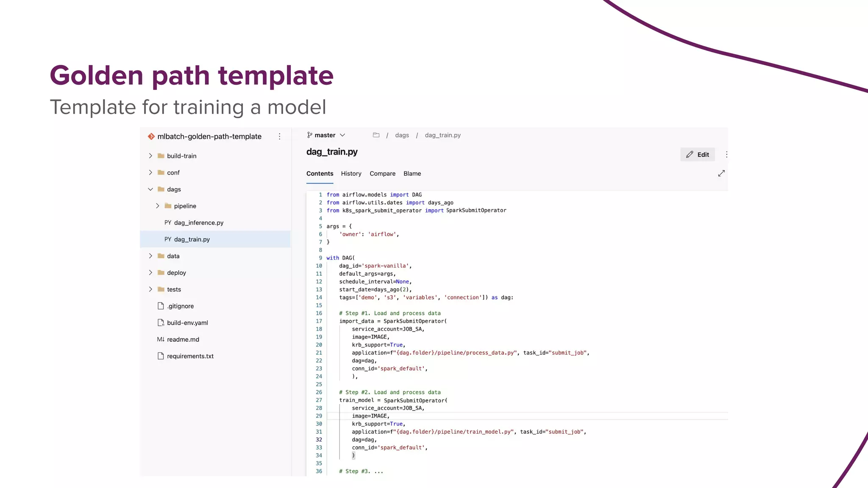Open dag_inference.py in the file tree
Viewport: 868px width, 488px height.
pyautogui.click(x=198, y=222)
